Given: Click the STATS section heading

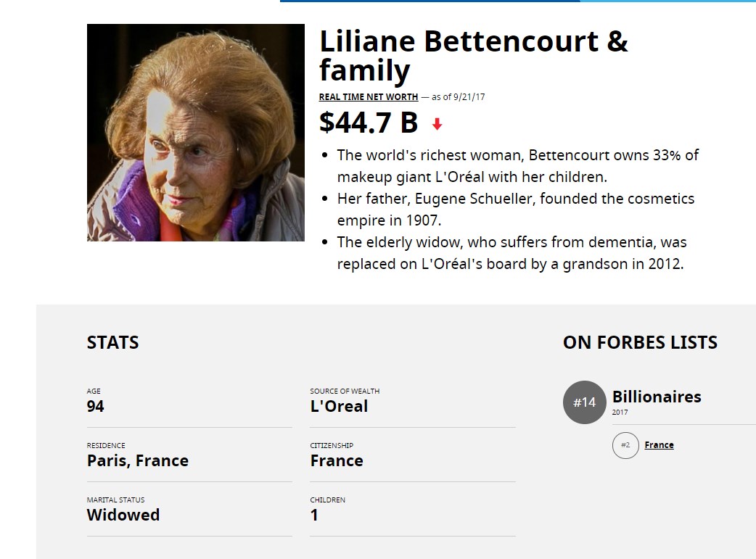Looking at the screenshot, I should pyautogui.click(x=113, y=343).
